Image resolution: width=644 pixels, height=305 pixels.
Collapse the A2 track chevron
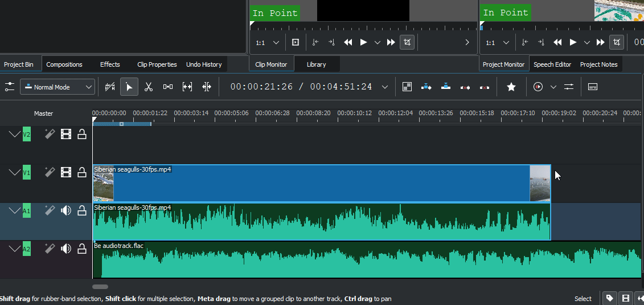coord(15,249)
